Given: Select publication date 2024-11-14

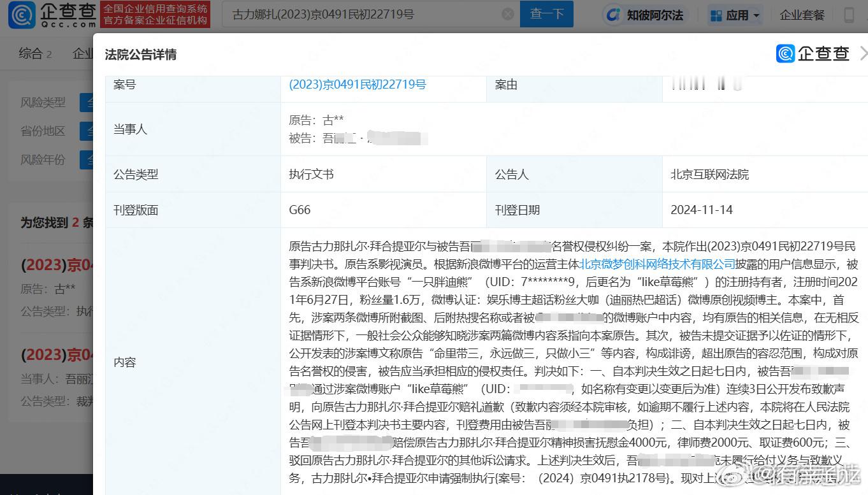Looking at the screenshot, I should [702, 210].
